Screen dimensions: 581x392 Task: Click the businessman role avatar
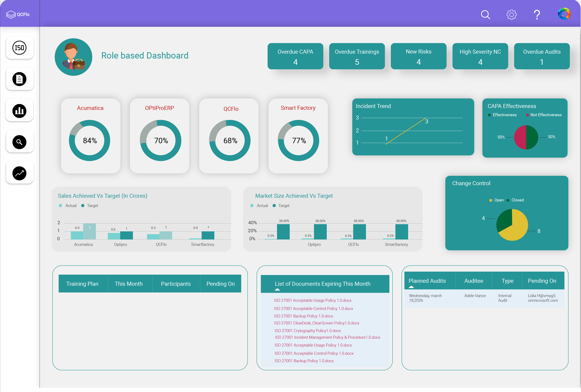74,57
